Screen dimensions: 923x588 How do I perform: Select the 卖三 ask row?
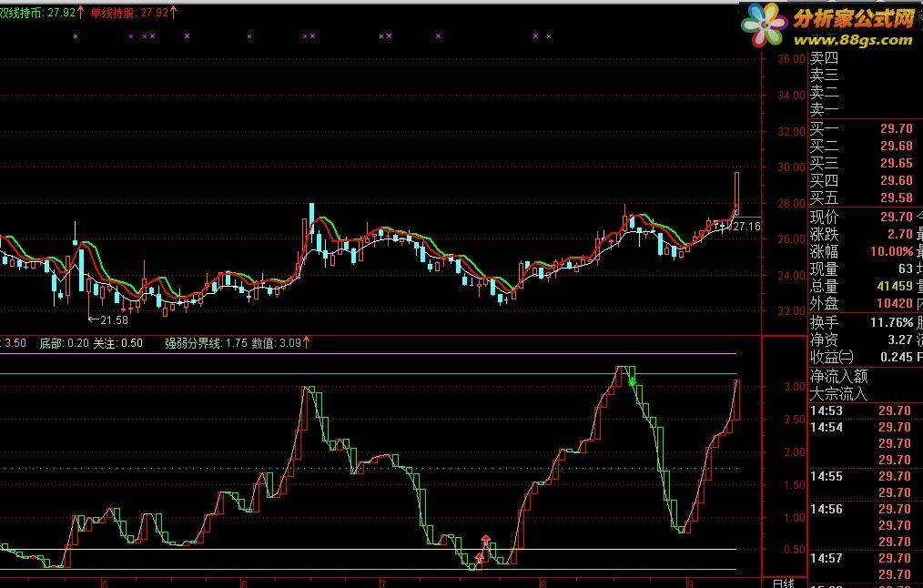[866, 76]
